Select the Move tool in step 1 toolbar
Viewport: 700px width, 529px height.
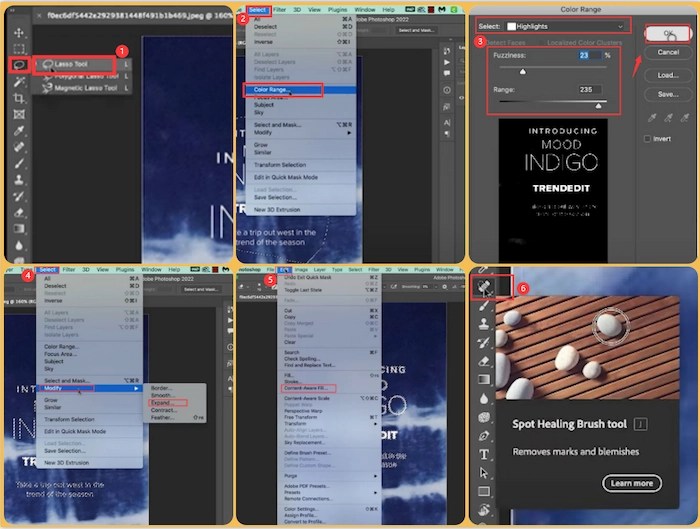click(x=19, y=33)
